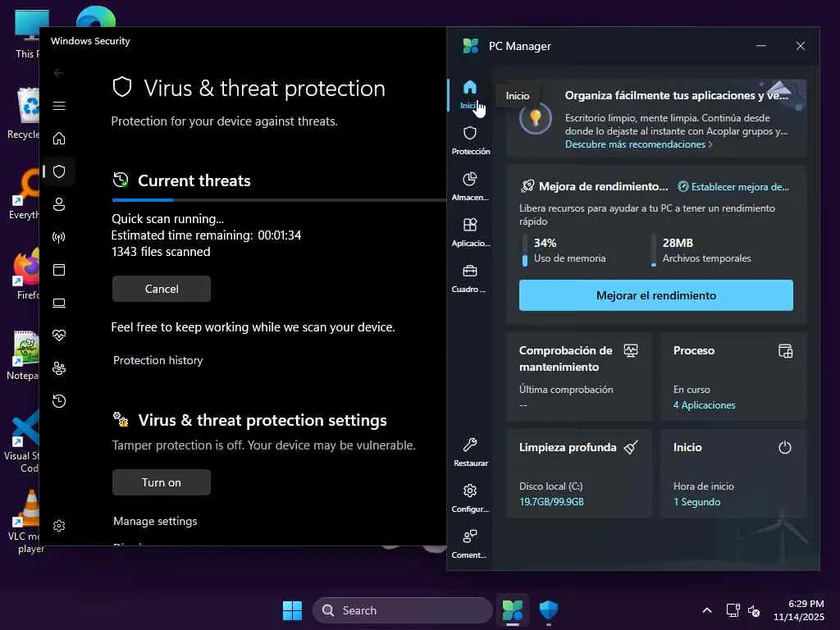Click Mejorar el rendimiento button
This screenshot has width=840, height=630.
[655, 295]
